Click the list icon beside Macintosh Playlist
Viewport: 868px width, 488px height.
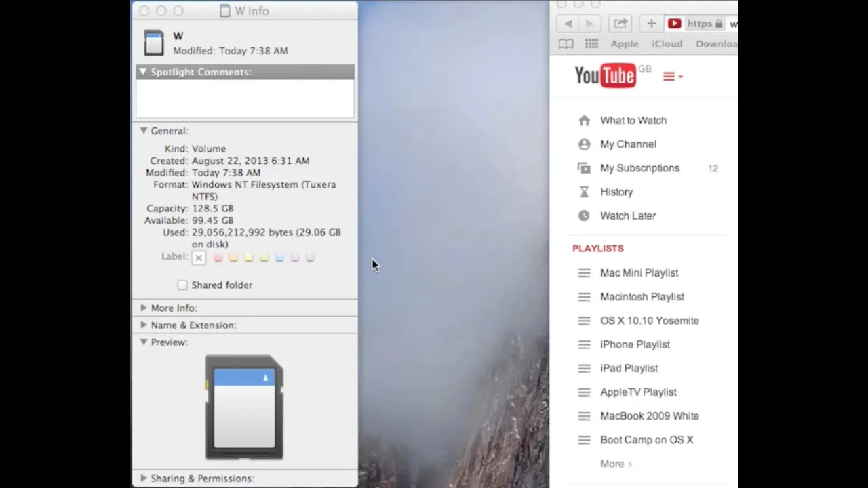point(584,297)
